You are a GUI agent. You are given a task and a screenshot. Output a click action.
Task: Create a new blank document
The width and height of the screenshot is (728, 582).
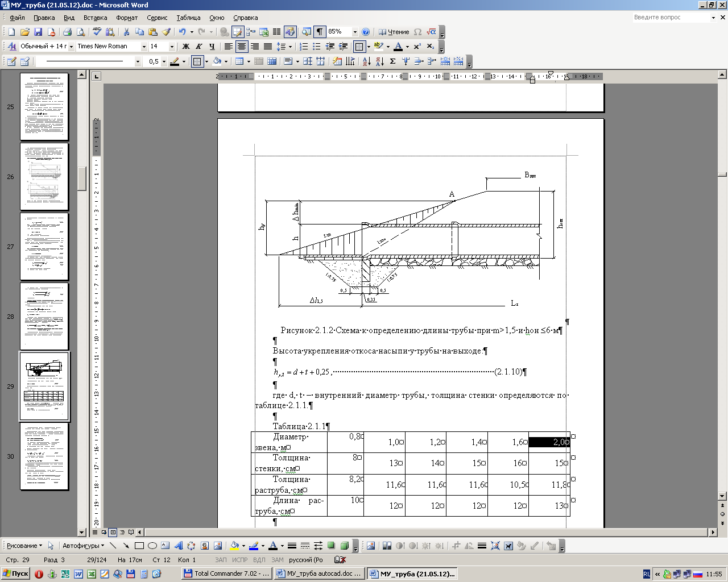(x=11, y=32)
